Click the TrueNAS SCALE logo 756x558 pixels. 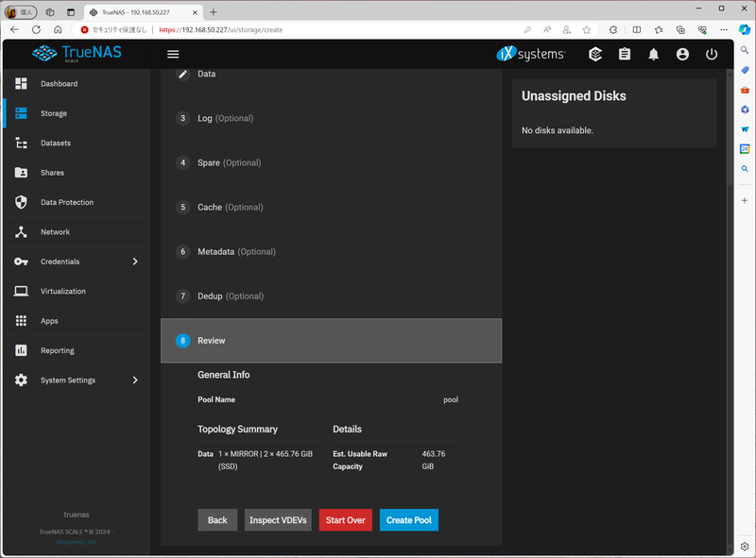coord(77,53)
